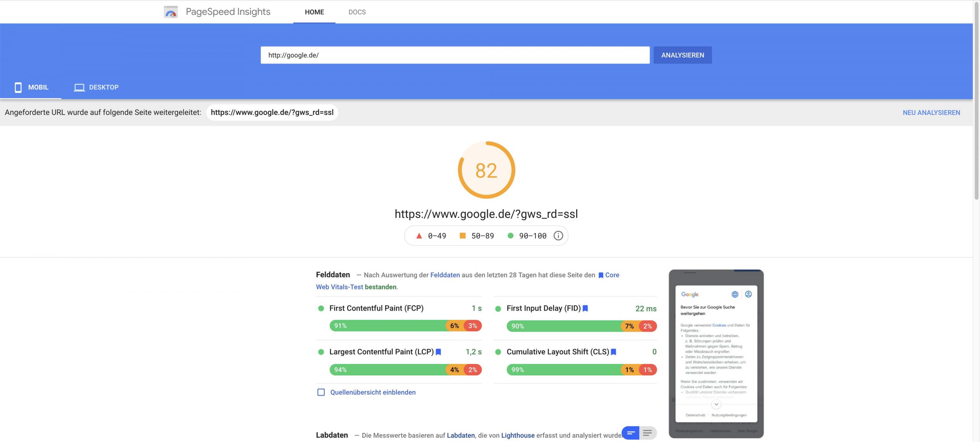Click the mobile page screenshot thumbnail
This screenshot has height=442, width=980.
pos(716,354)
